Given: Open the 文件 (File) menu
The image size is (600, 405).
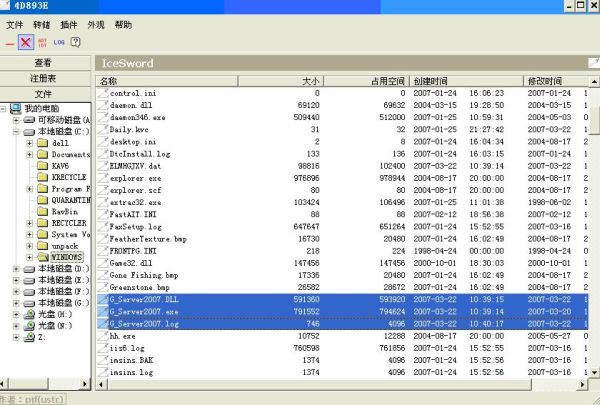Looking at the screenshot, I should [x=15, y=25].
